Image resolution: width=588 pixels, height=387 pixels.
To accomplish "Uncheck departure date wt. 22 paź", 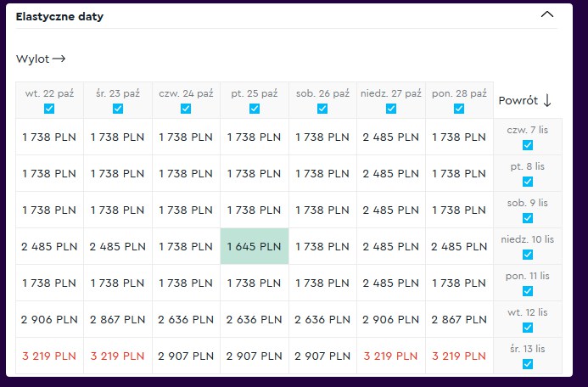I will click(x=49, y=109).
